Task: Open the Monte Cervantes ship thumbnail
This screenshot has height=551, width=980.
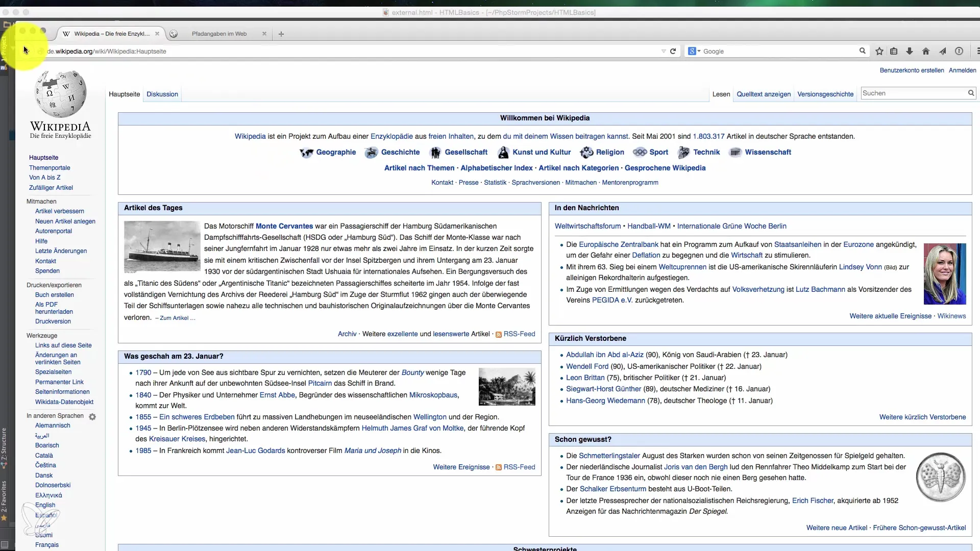Action: (x=162, y=247)
